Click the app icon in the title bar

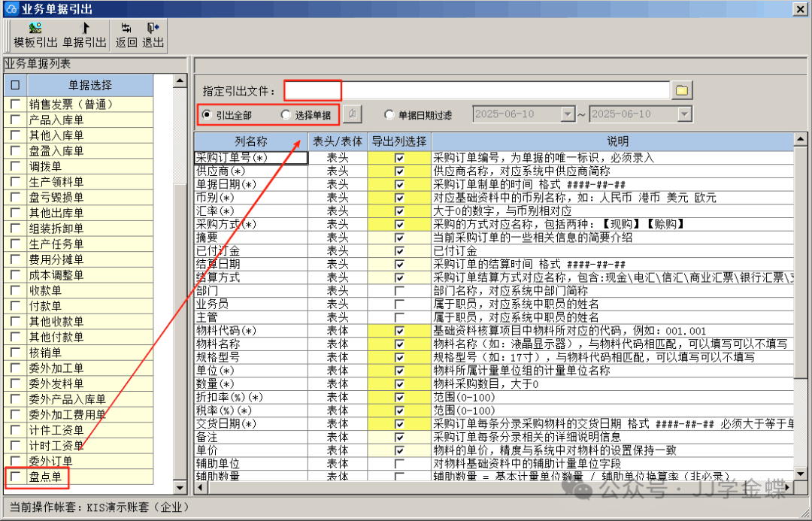[x=11, y=8]
